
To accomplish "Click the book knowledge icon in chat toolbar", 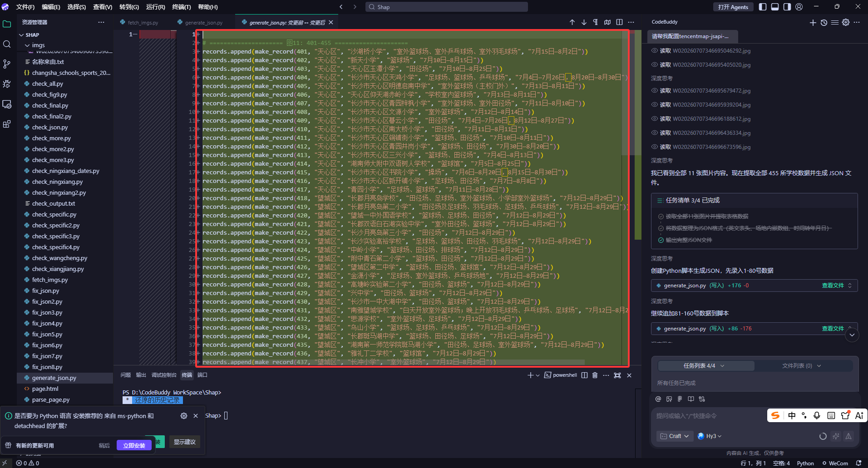I will point(691,399).
